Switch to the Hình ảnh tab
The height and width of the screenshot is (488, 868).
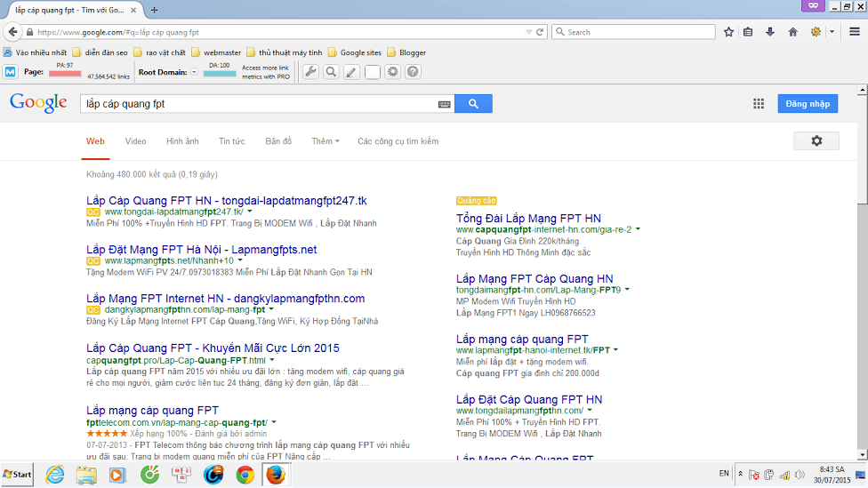[x=182, y=141]
